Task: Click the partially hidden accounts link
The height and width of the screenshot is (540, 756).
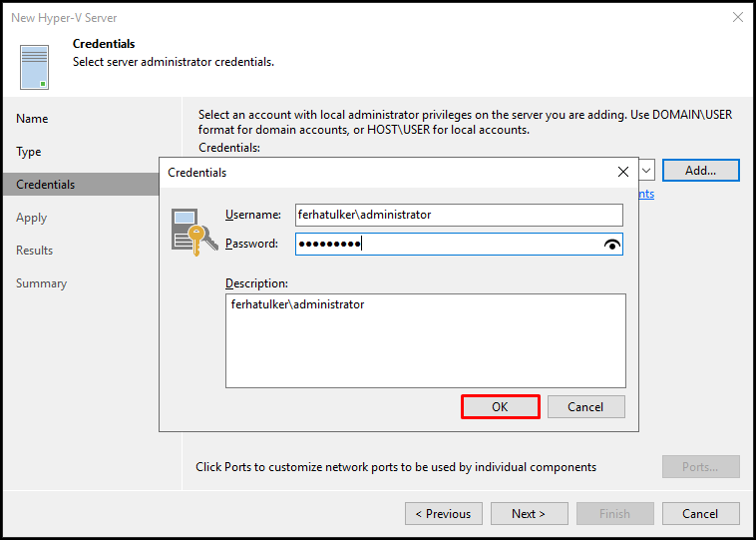Action: 646,194
